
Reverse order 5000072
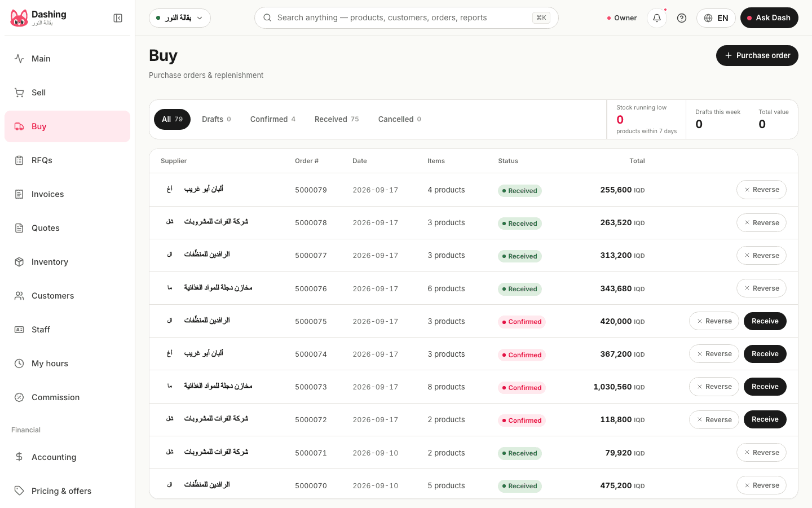(714, 419)
